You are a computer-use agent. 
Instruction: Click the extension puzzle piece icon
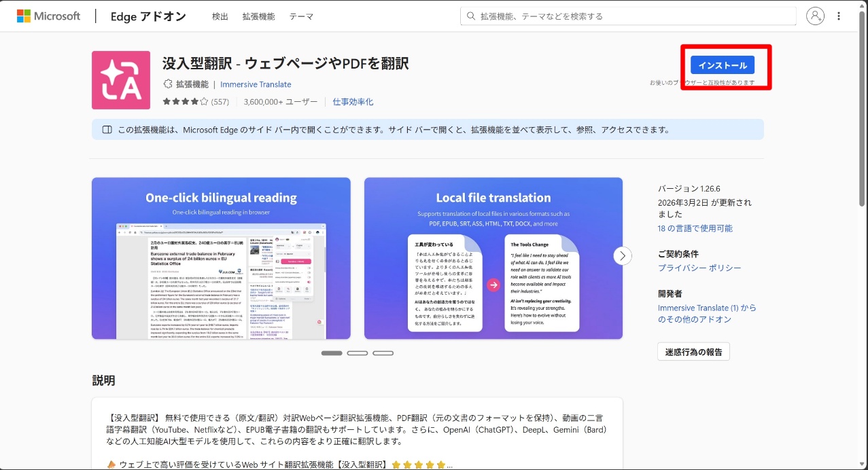click(168, 84)
